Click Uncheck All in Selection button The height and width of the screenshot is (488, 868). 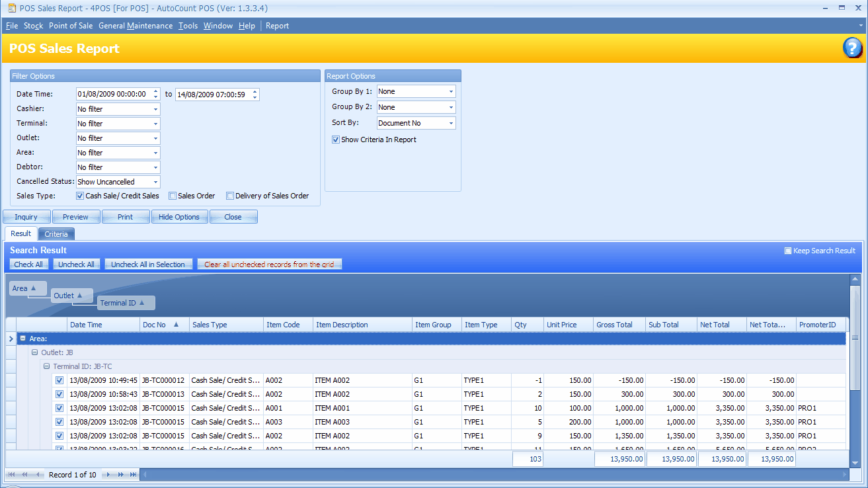tap(148, 264)
